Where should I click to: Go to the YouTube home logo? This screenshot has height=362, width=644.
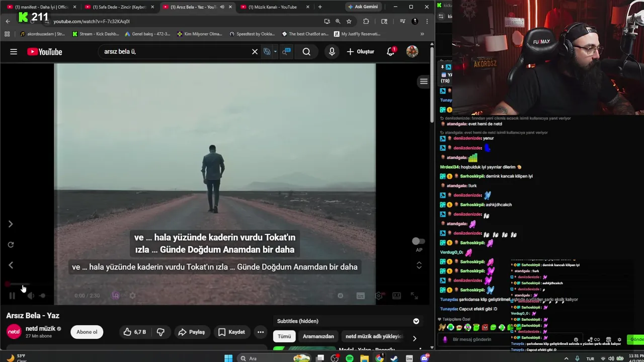[45, 52]
